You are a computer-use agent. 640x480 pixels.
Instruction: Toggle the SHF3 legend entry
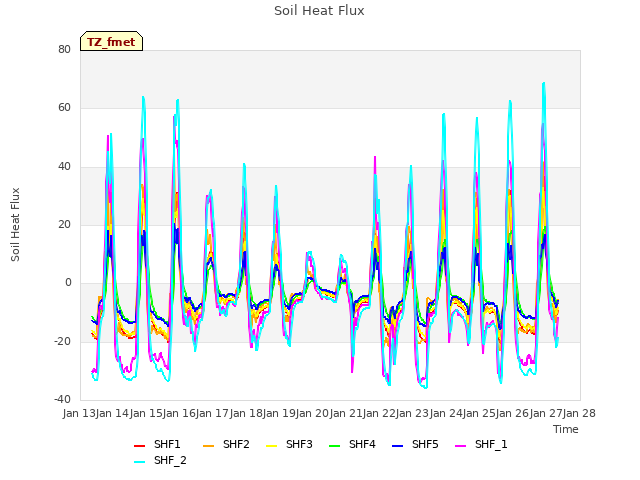[289, 444]
